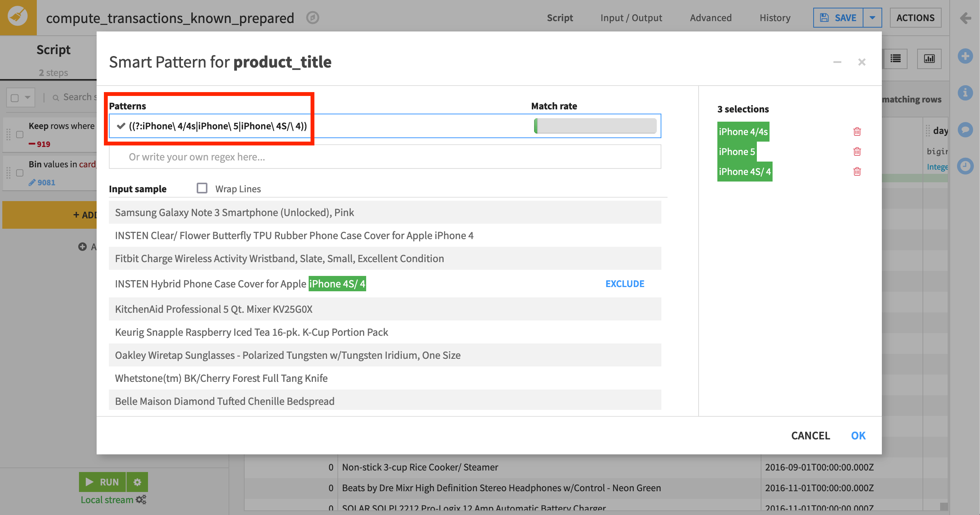
Task: Confirm the pattern with OK
Action: 858,436
